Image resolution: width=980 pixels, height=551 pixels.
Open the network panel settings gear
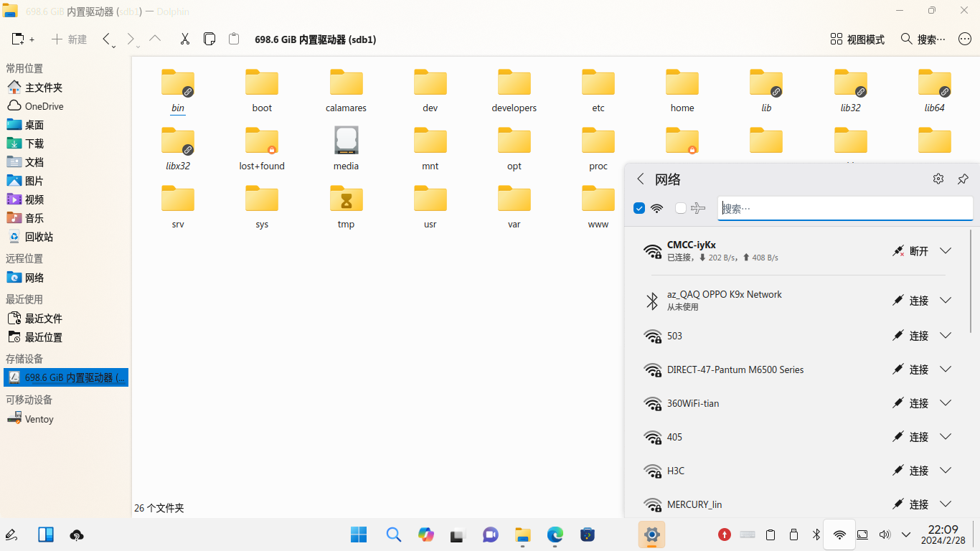(938, 179)
